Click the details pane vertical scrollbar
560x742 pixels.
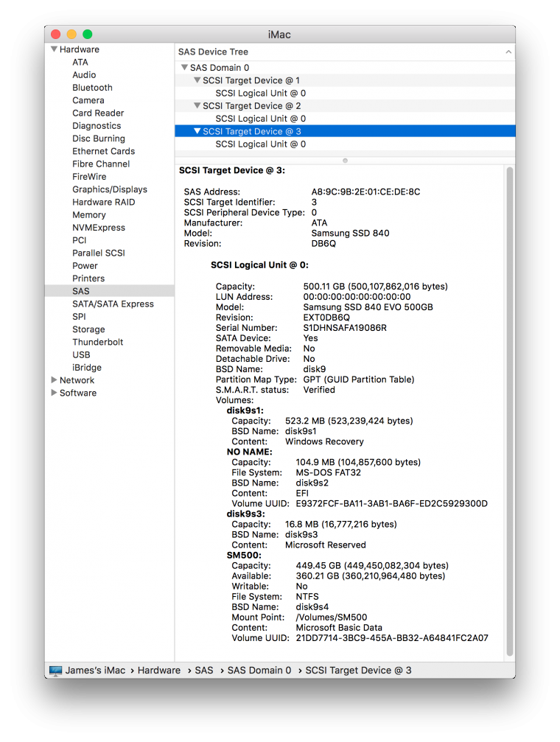(510, 411)
